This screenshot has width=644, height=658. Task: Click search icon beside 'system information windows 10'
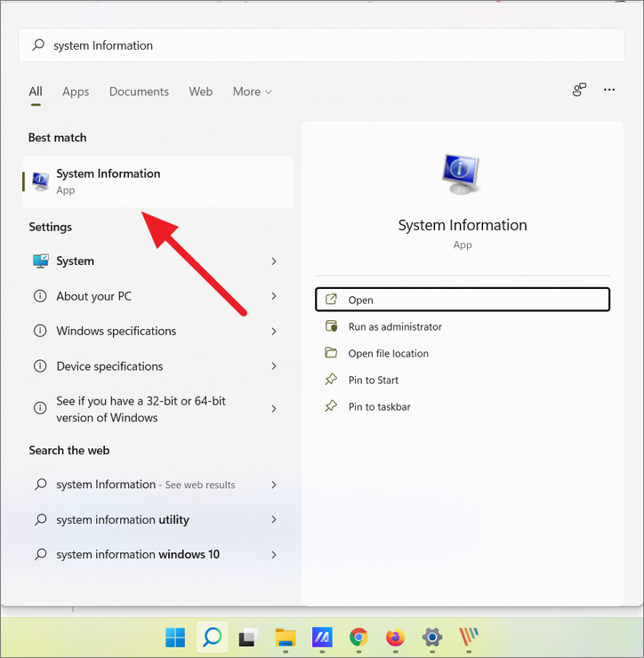(x=40, y=554)
